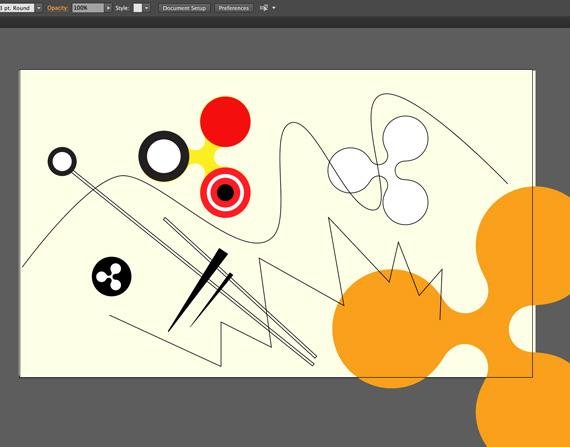
Task: Expand the arrow next to the selection icon
Action: pos(274,8)
